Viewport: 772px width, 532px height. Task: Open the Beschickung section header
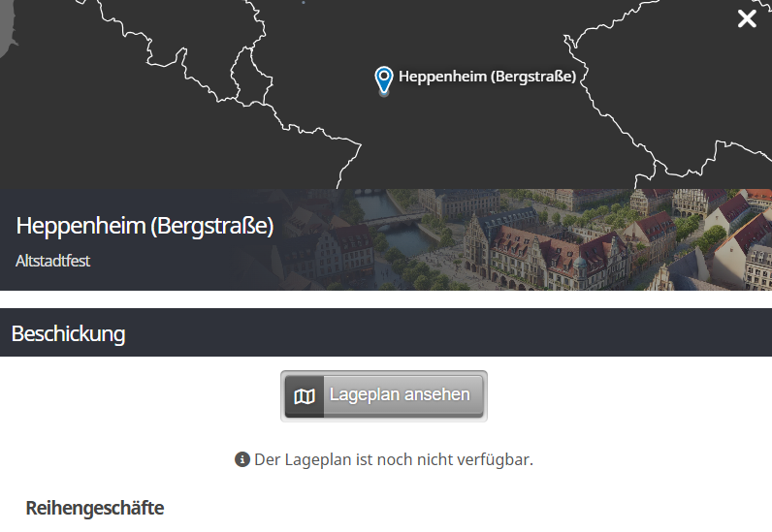pyautogui.click(x=68, y=334)
